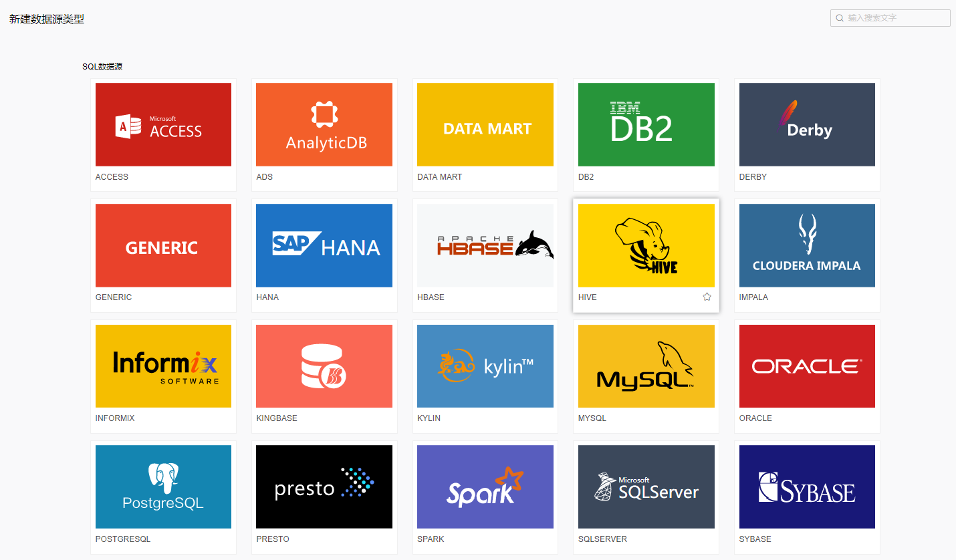
Task: Open the Apache HBASE logo tile
Action: click(x=485, y=245)
